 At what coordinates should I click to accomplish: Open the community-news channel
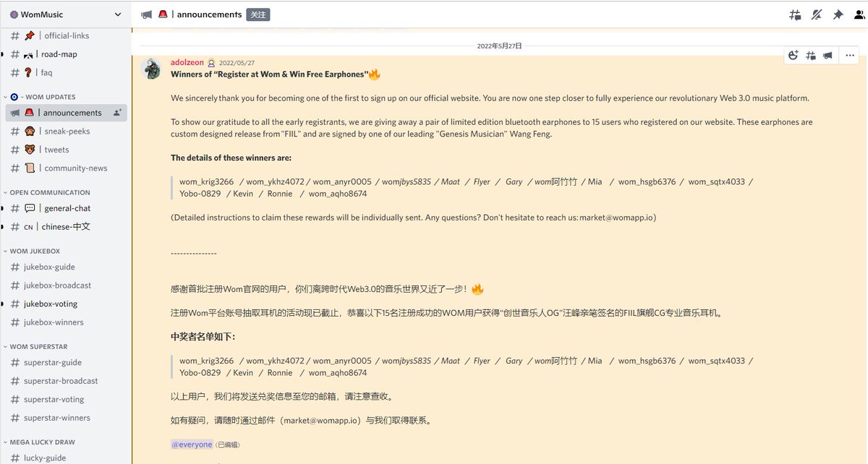point(67,168)
